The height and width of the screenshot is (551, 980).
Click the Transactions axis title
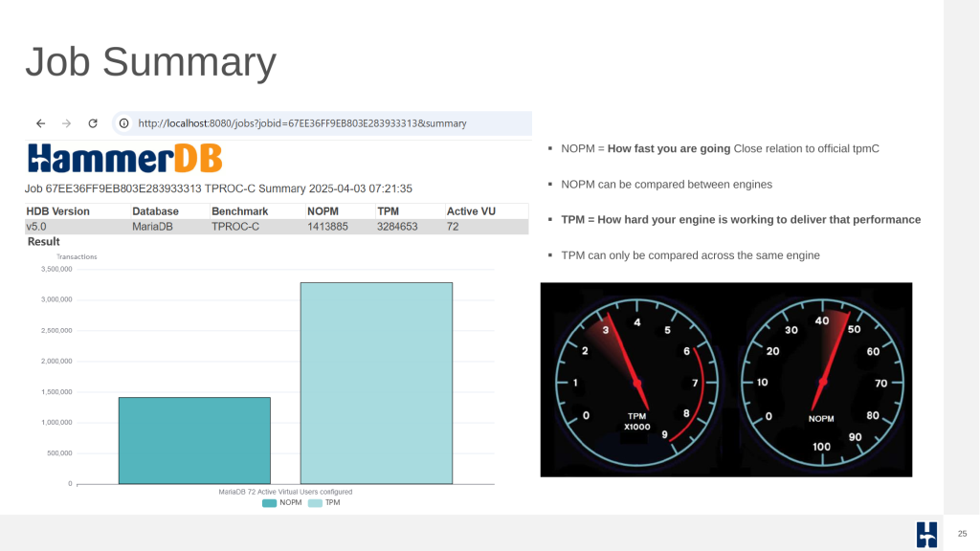(x=77, y=256)
